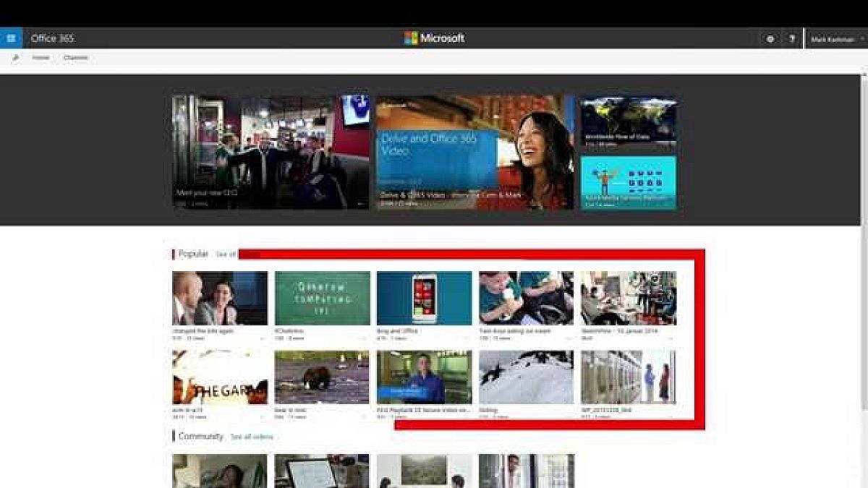The width and height of the screenshot is (868, 488).
Task: Open the Bing and Office phone video
Action: pyautogui.click(x=424, y=298)
